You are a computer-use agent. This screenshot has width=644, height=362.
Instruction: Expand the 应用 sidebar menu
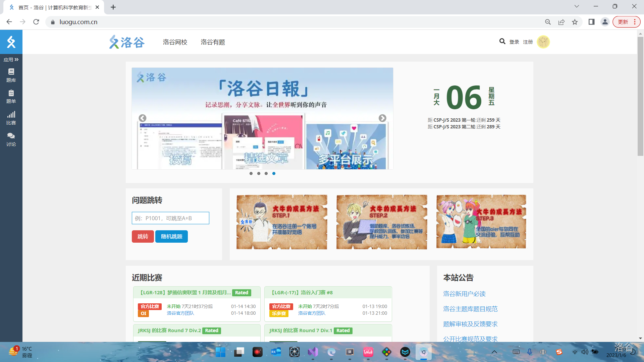11,60
